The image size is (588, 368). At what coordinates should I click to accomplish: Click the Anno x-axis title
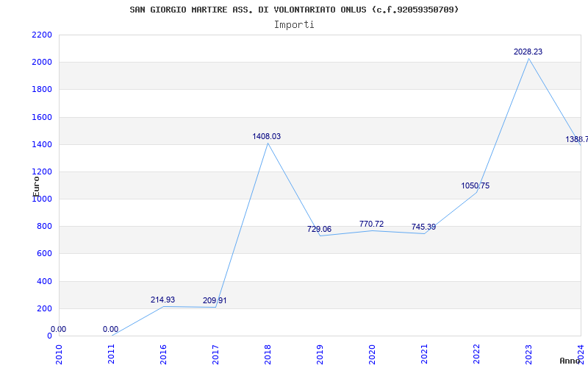[x=570, y=361]
